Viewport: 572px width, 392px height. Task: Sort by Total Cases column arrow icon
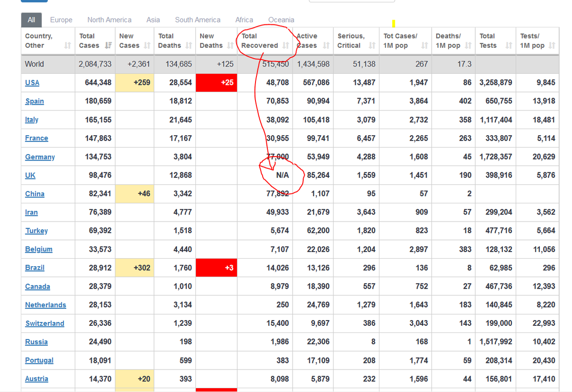coord(108,46)
